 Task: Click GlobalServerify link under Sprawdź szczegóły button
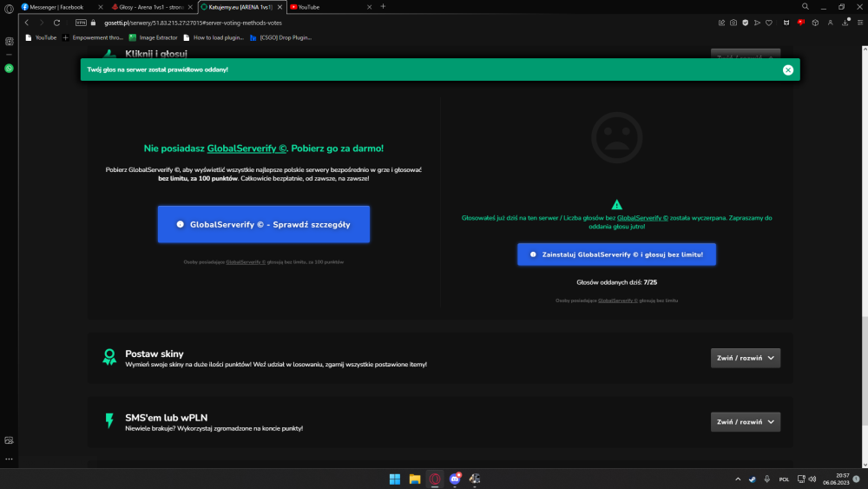click(x=246, y=262)
